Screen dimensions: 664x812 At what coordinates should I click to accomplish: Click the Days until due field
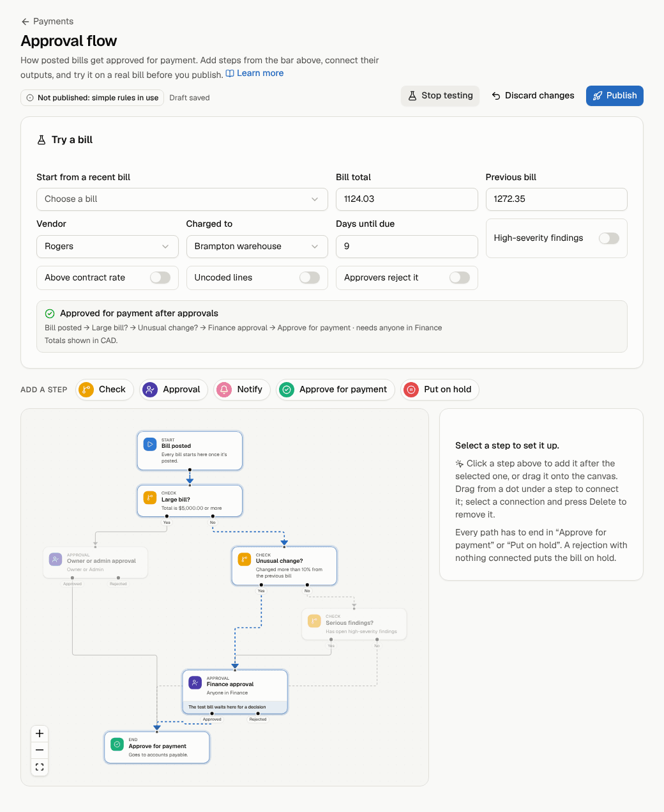[x=407, y=247]
